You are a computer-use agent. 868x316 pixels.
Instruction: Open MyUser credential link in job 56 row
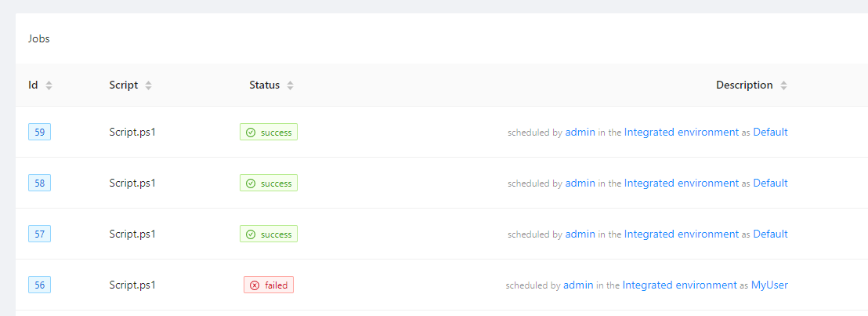pyautogui.click(x=769, y=285)
